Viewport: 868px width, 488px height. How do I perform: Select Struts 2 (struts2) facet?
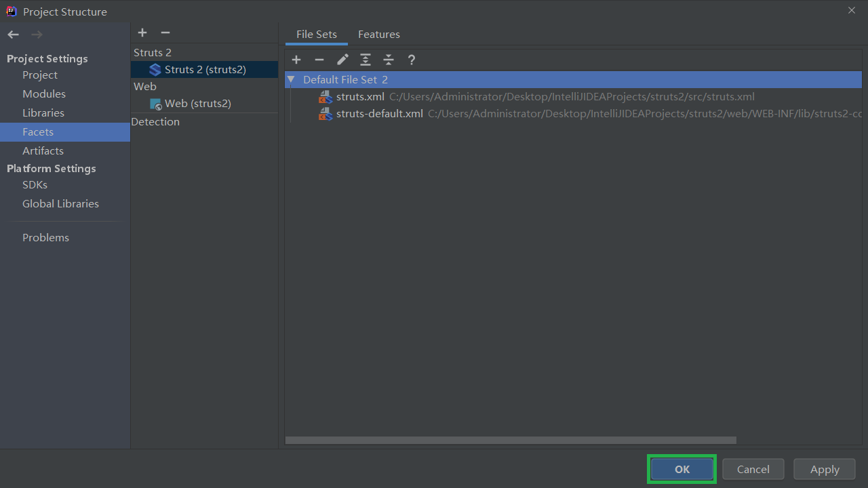tap(205, 70)
